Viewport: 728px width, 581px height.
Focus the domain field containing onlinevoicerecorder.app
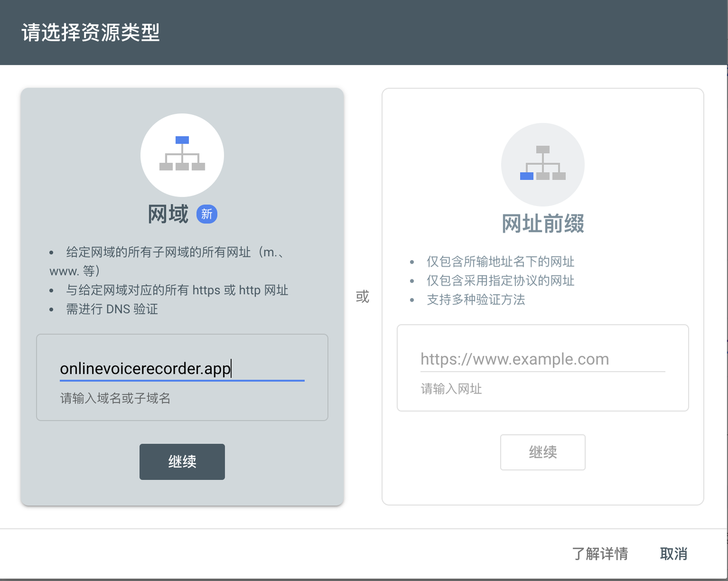(x=181, y=369)
